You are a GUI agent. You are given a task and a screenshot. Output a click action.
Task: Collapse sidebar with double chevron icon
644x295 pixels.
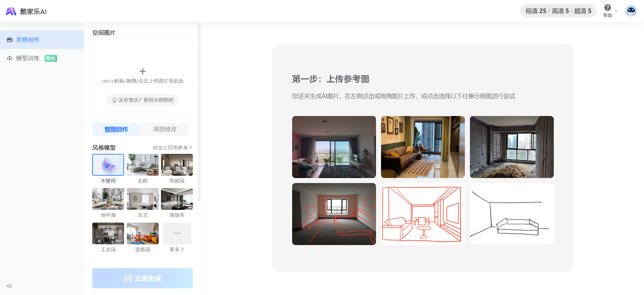coord(9,286)
